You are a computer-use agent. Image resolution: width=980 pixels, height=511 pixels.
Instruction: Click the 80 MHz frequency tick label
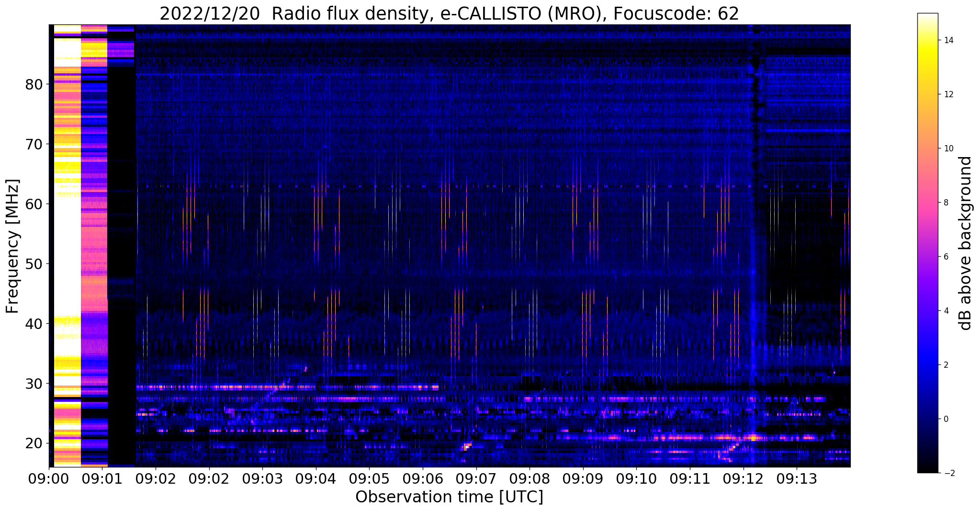34,84
